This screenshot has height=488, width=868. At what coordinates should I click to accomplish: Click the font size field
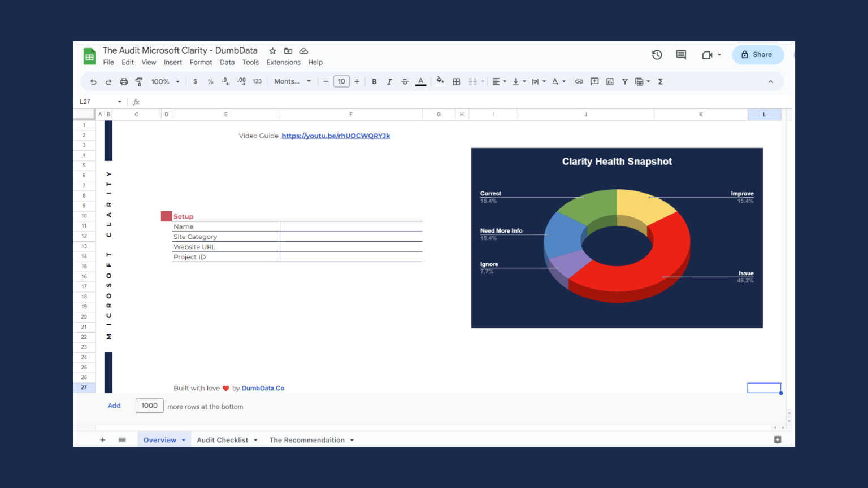click(341, 82)
